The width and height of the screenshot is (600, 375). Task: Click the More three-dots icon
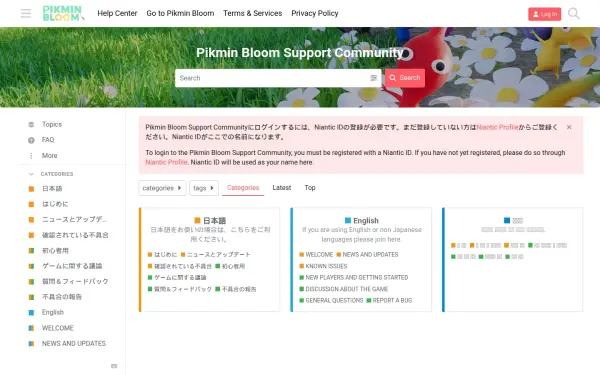pos(31,156)
